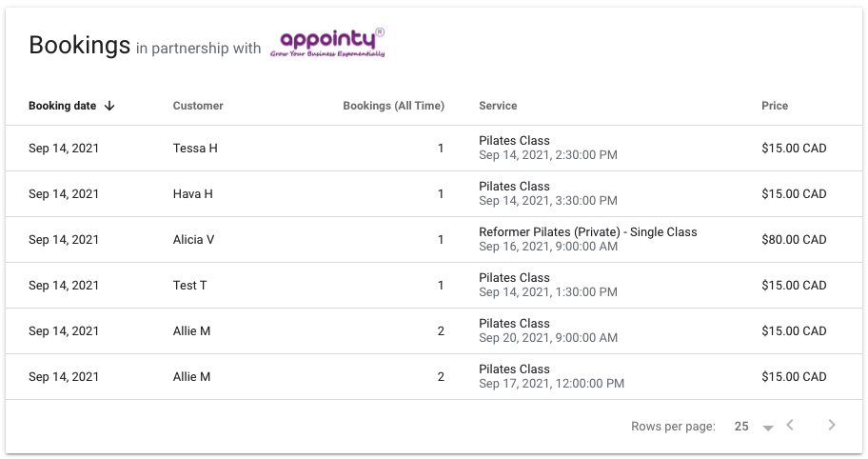Click the Alicia V customer name
868x459 pixels.
tap(193, 240)
